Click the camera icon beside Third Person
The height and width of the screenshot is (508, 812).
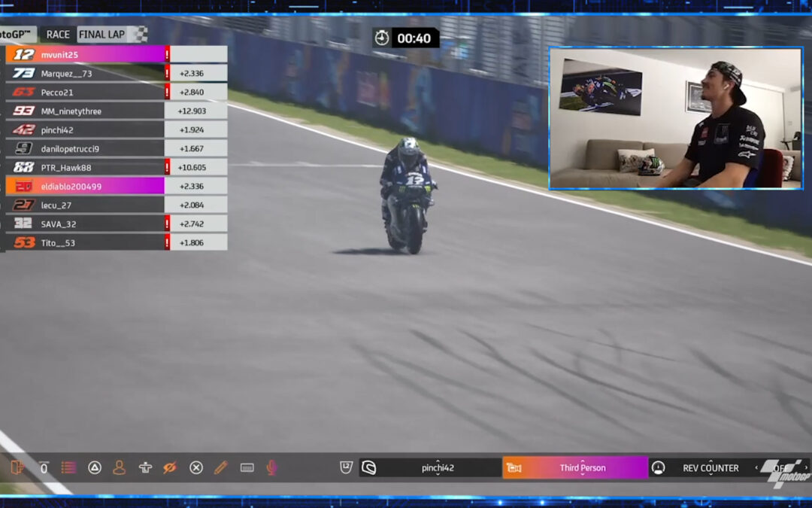(514, 467)
